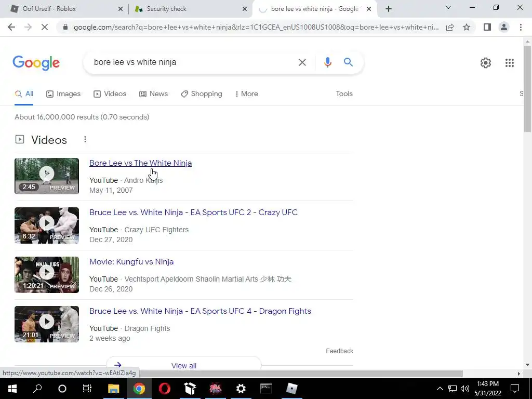This screenshot has height=399, width=532.
Task: Submit search with the magnifier icon
Action: click(x=348, y=62)
